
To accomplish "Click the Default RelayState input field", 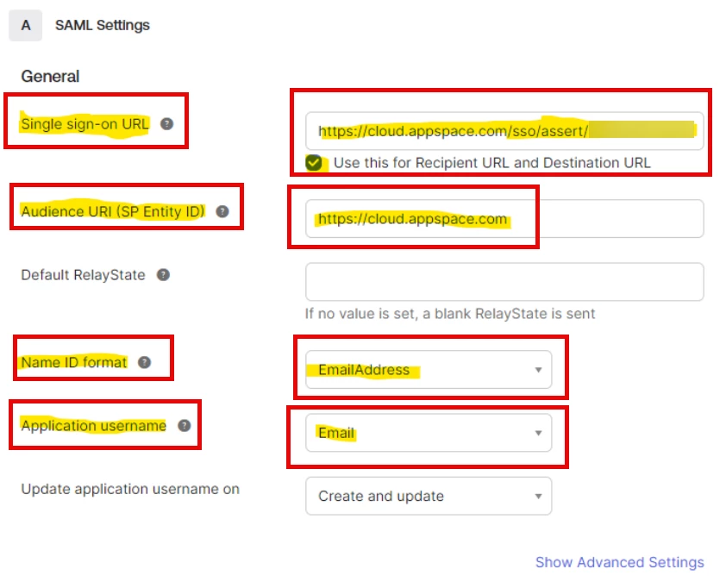I will pos(504,282).
